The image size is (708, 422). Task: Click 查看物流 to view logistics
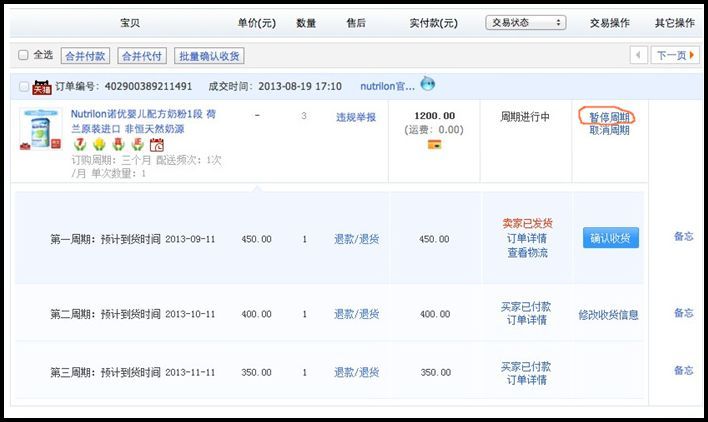(527, 253)
